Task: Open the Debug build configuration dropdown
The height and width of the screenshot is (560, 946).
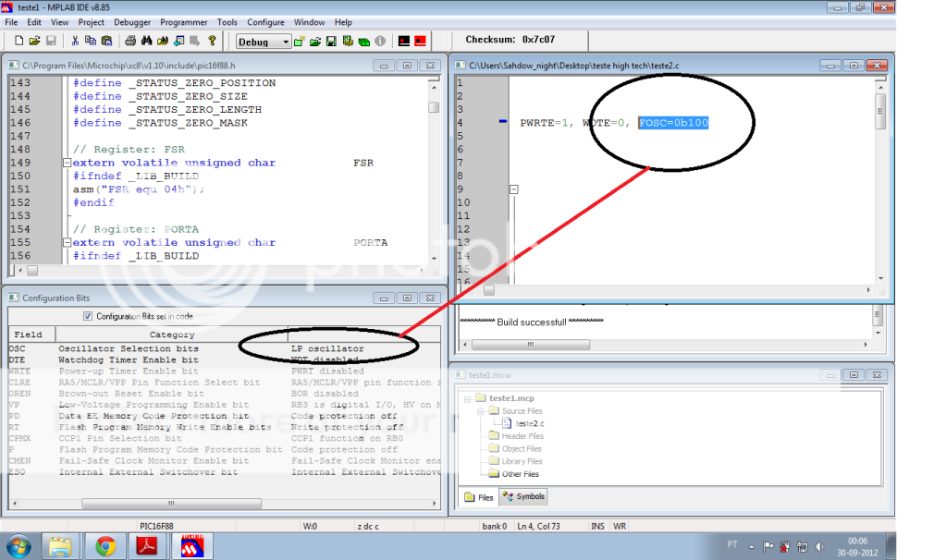Action: (263, 42)
